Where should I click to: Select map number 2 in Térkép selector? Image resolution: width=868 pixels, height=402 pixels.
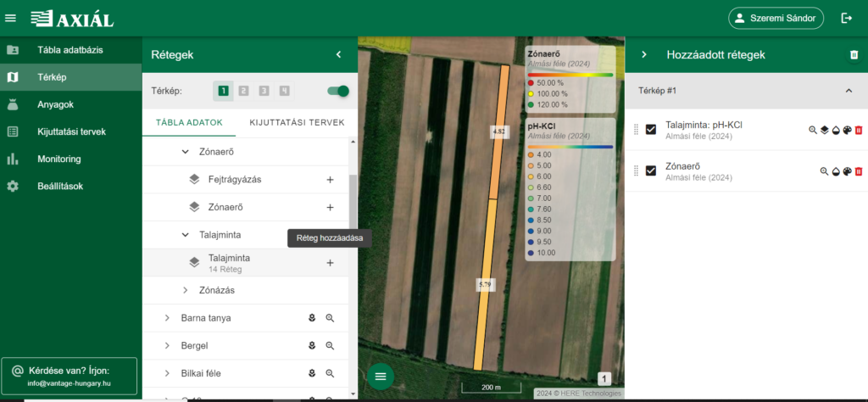pos(243,91)
